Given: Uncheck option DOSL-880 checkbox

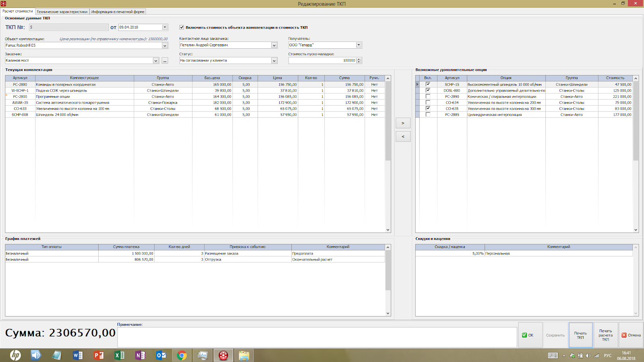Looking at the screenshot, I should (x=428, y=90).
